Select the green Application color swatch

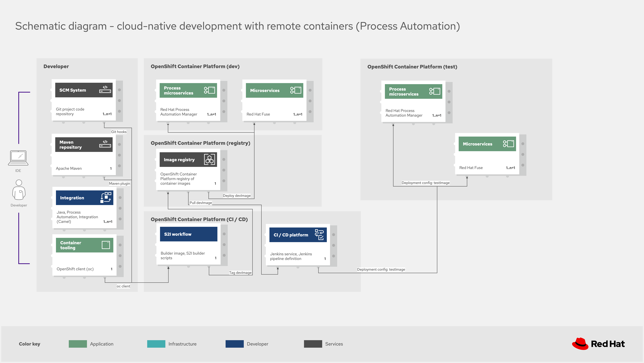pos(78,344)
